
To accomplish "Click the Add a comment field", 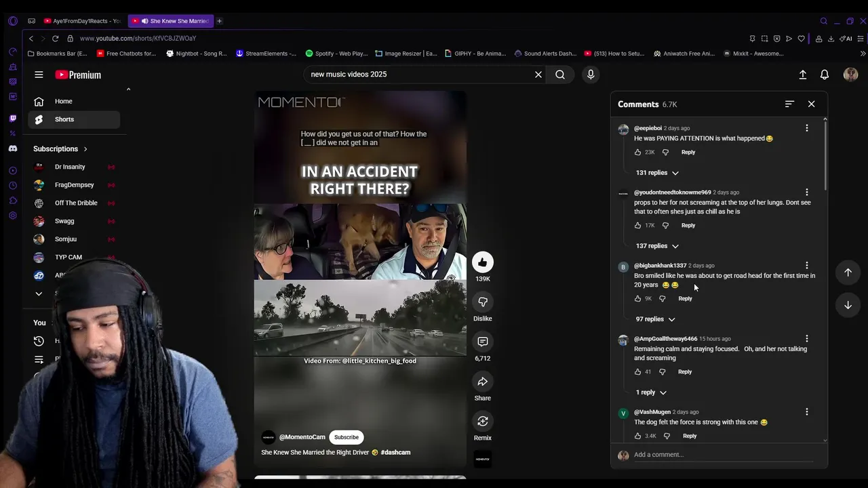I will [722, 455].
